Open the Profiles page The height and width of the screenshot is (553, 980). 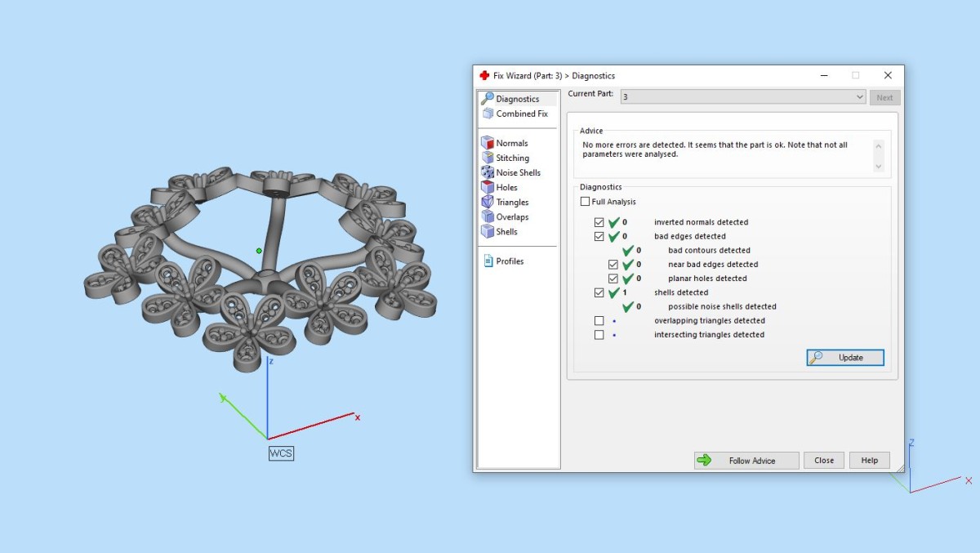pos(509,261)
